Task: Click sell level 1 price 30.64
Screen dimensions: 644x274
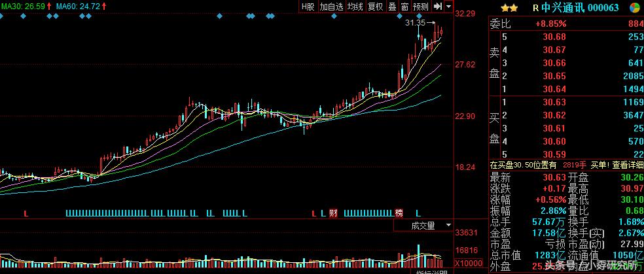Action: click(x=554, y=90)
